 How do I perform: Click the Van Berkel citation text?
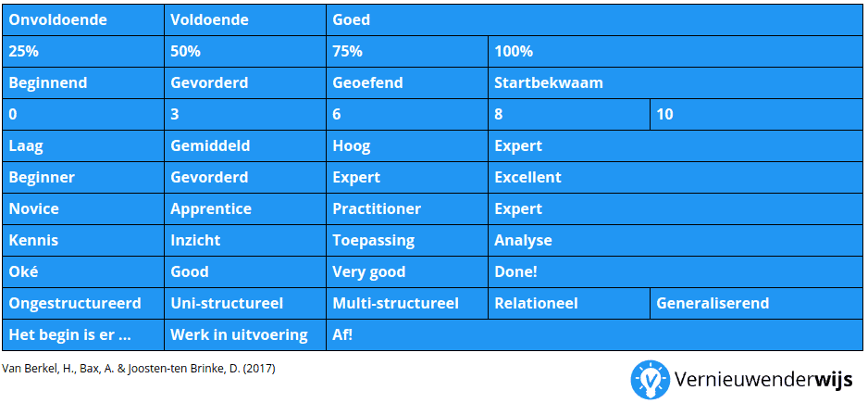[x=139, y=369]
